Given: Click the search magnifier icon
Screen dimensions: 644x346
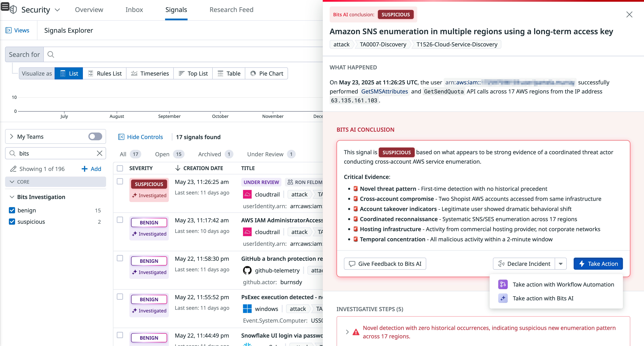Looking at the screenshot, I should 51,55.
